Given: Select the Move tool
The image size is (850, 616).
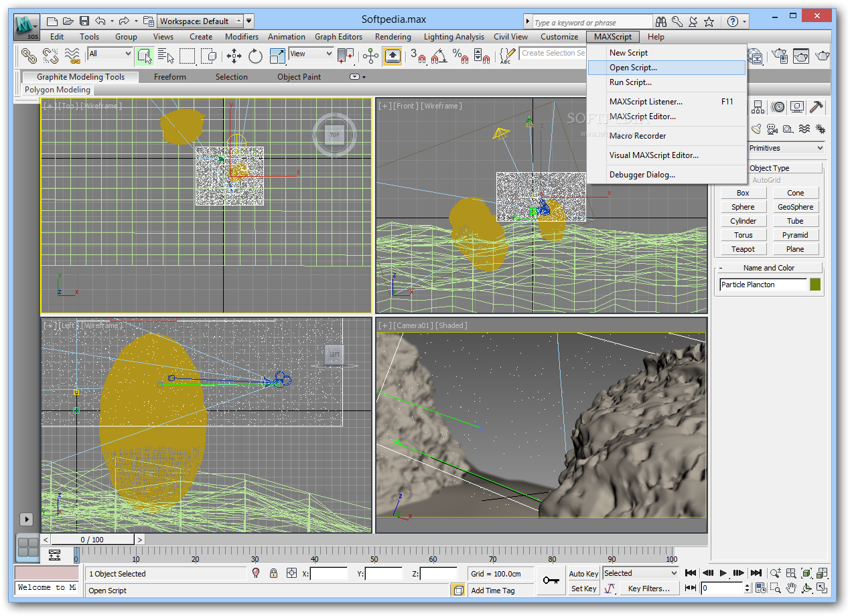Looking at the screenshot, I should click(234, 56).
